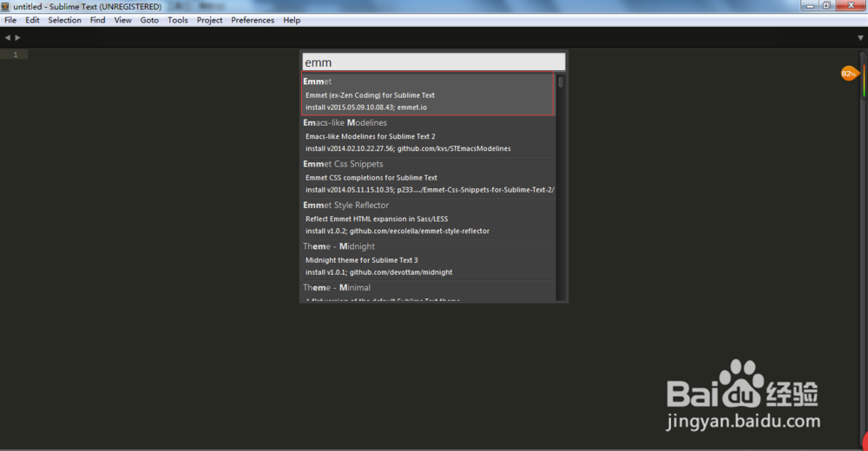
Task: Select the Theme - Midnight package
Action: click(x=428, y=259)
